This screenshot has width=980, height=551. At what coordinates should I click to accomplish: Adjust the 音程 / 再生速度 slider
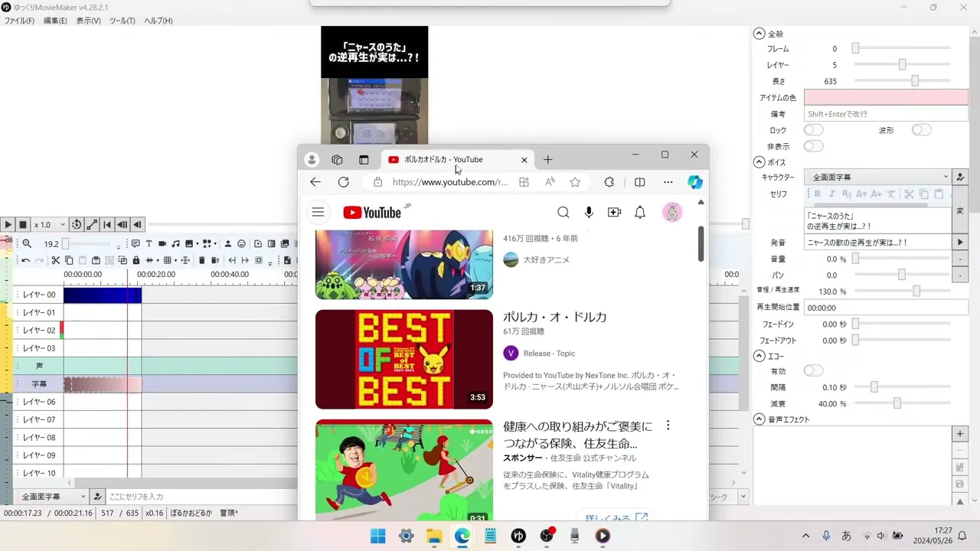click(x=903, y=291)
